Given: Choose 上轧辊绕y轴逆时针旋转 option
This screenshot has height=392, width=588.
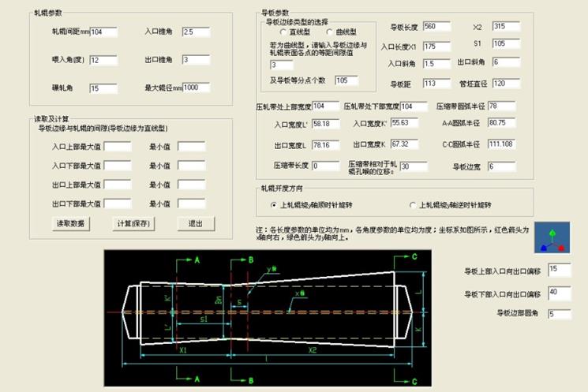Looking at the screenshot, I should click(x=413, y=205).
